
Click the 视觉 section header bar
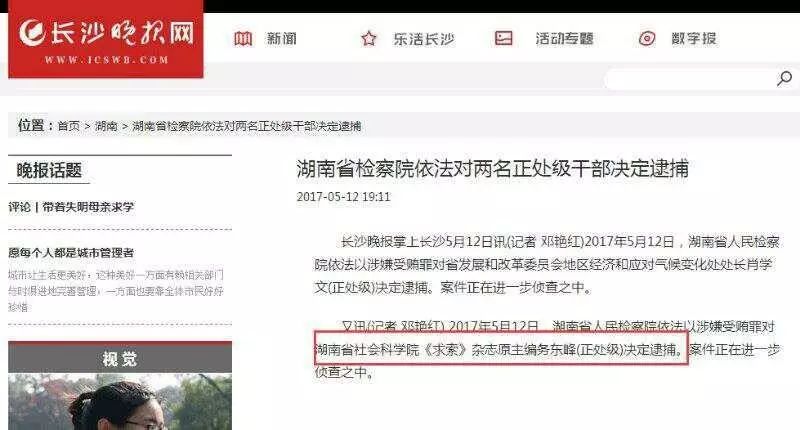120,358
